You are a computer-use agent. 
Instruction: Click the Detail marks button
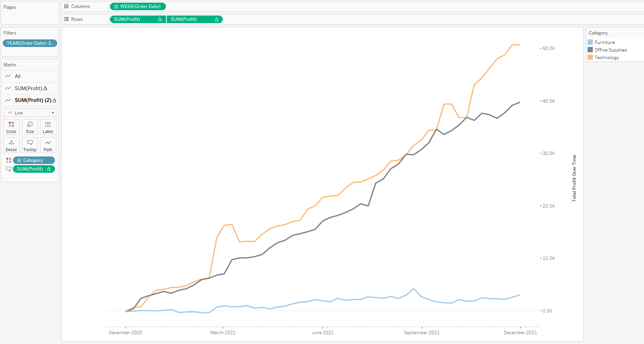[11, 145]
